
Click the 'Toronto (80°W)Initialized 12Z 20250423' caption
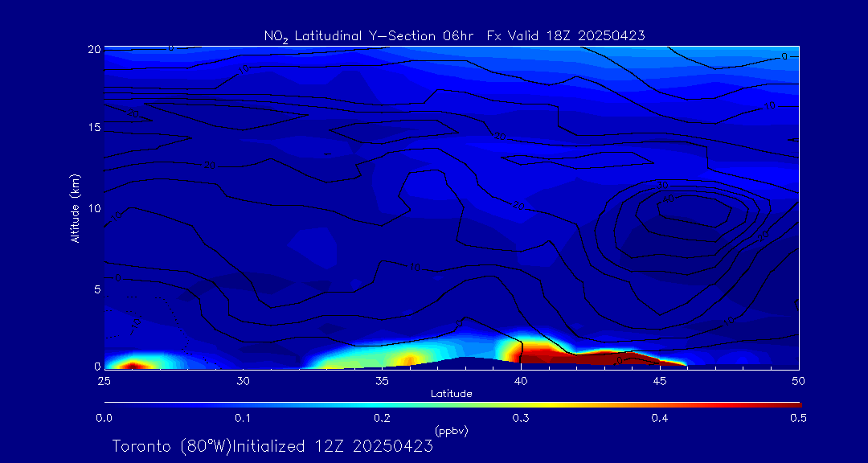[x=272, y=446]
